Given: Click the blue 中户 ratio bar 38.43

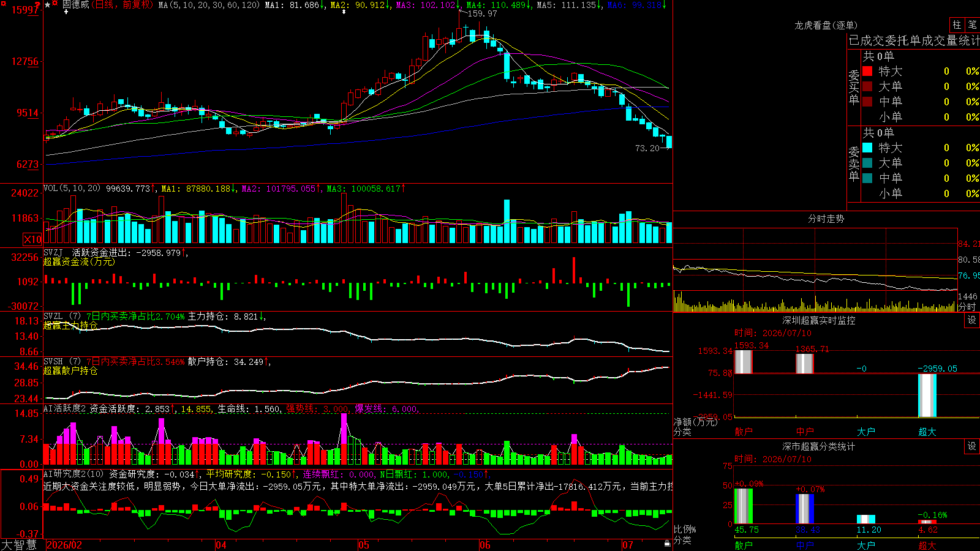Looking at the screenshot, I should 804,508.
